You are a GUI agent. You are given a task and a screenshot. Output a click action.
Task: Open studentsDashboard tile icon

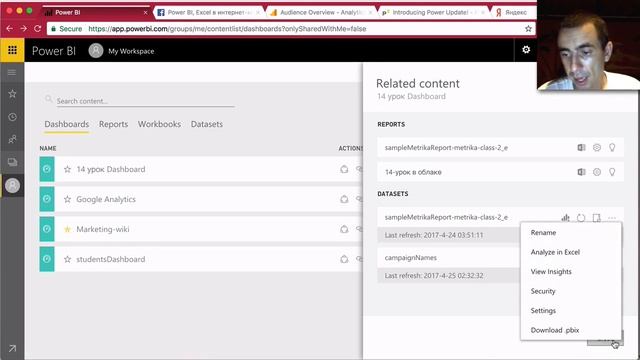[x=47, y=259]
